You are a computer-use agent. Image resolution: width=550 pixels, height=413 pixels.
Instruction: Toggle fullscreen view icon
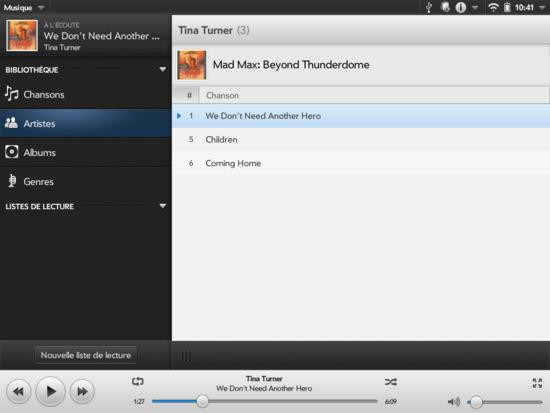(x=537, y=382)
